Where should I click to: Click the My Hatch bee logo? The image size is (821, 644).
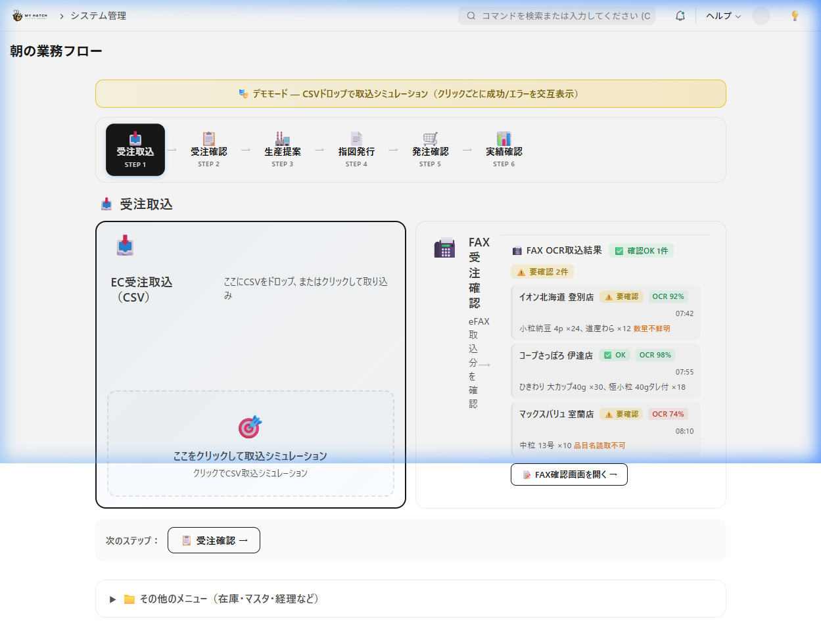point(30,16)
